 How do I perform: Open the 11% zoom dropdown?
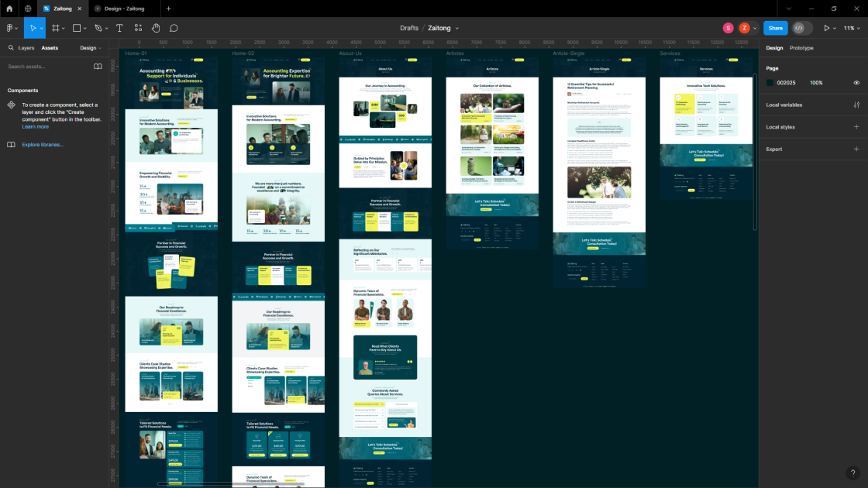click(852, 28)
